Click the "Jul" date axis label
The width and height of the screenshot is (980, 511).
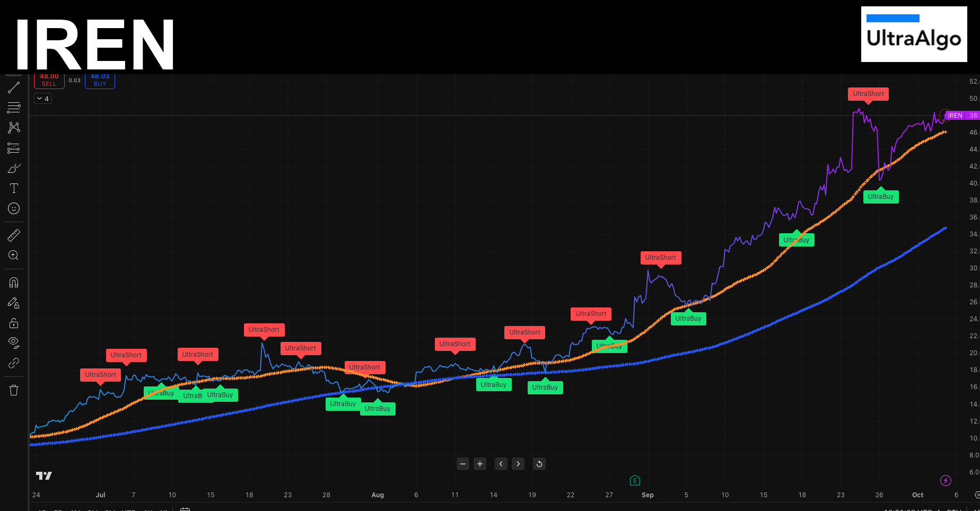[100, 495]
